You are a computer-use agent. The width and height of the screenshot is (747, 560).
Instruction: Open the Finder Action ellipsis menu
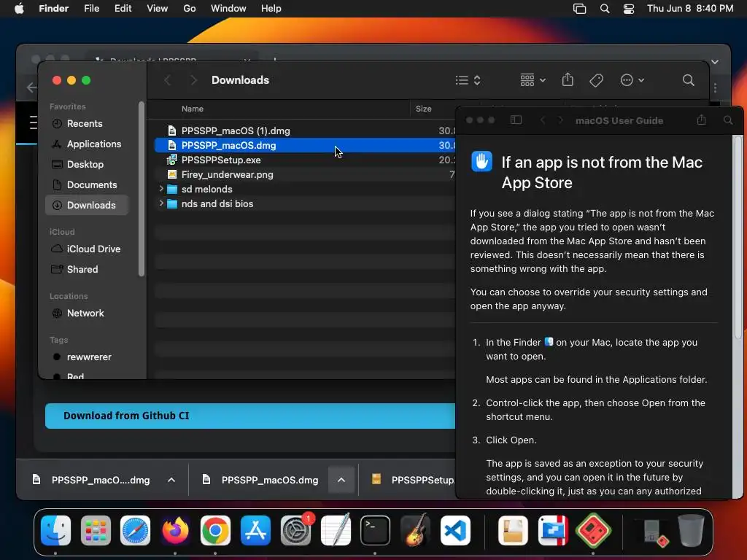(x=632, y=80)
